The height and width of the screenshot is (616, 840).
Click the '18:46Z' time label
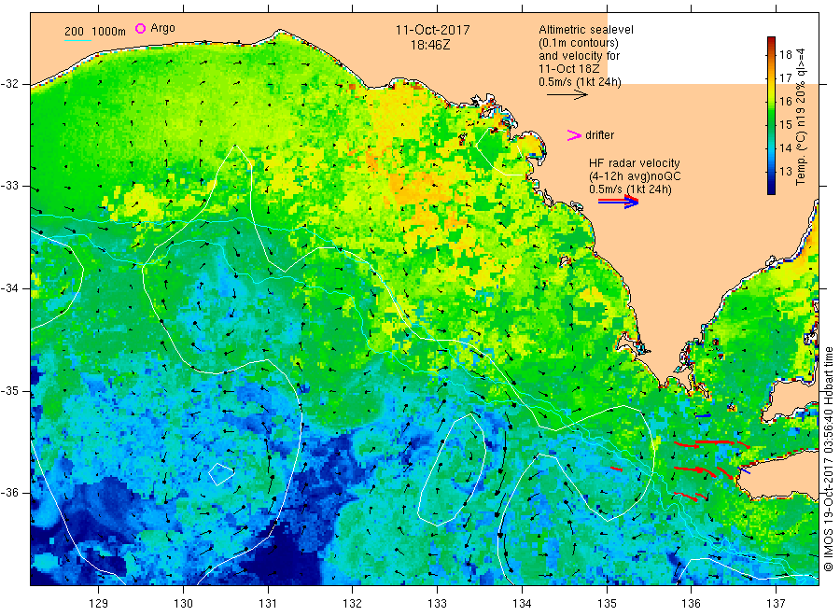tap(430, 45)
